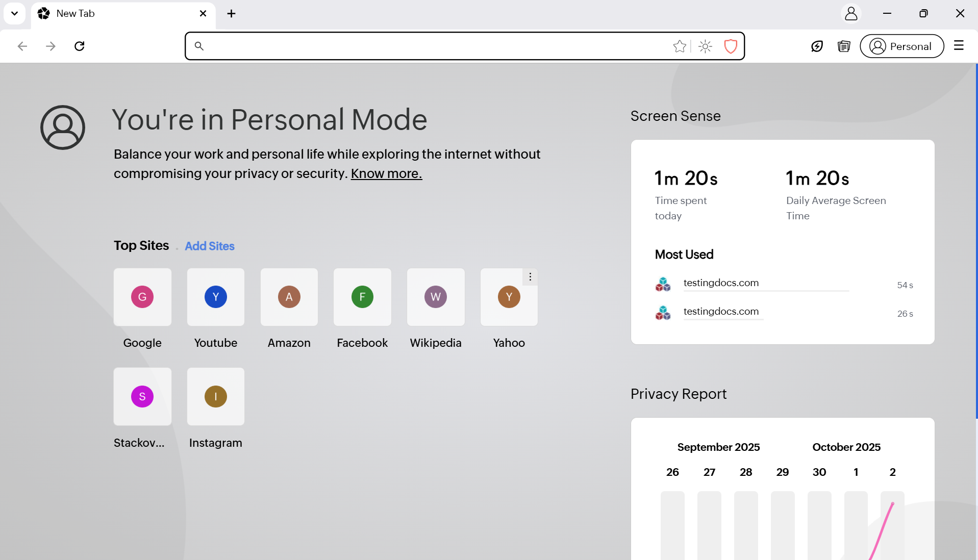Go back to the previous page
The image size is (978, 560).
(x=22, y=46)
